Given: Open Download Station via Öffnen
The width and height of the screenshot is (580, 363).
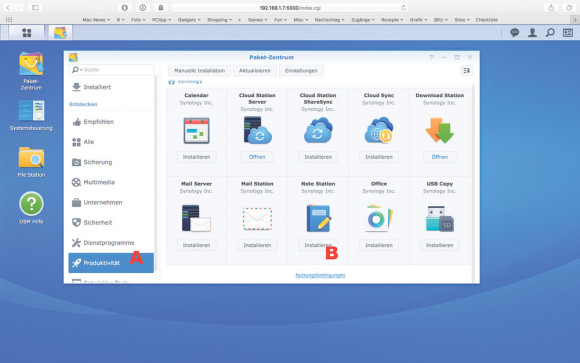Looking at the screenshot, I should [x=439, y=157].
